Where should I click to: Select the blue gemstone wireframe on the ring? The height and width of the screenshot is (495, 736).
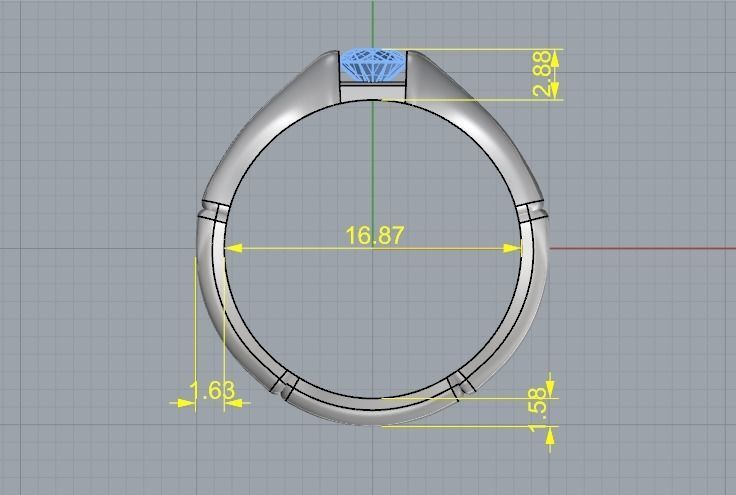coord(373,65)
